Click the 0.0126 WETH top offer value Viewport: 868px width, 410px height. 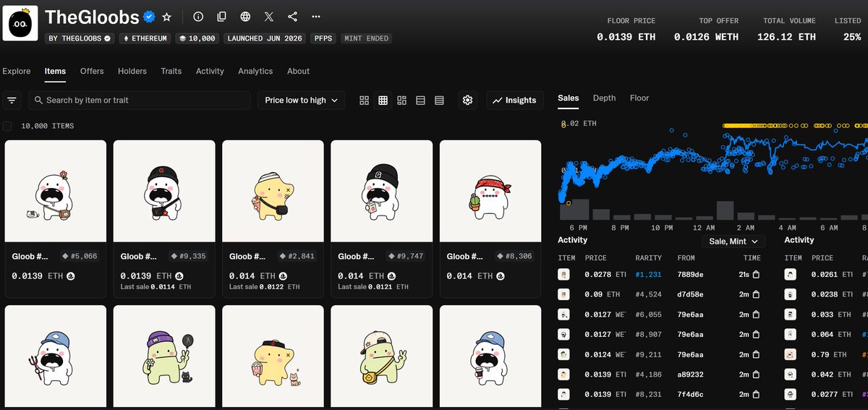[x=706, y=37]
